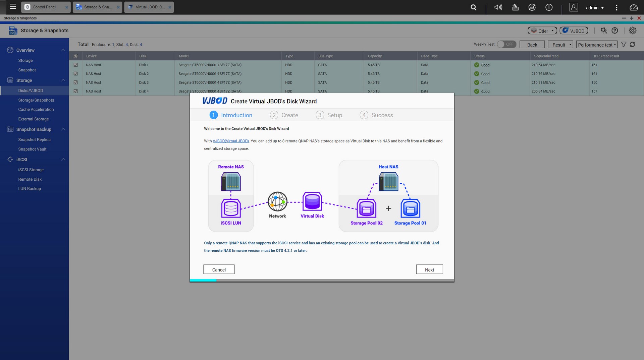The height and width of the screenshot is (360, 644).
Task: Click step 3 Setup in wizard
Action: 329,115
